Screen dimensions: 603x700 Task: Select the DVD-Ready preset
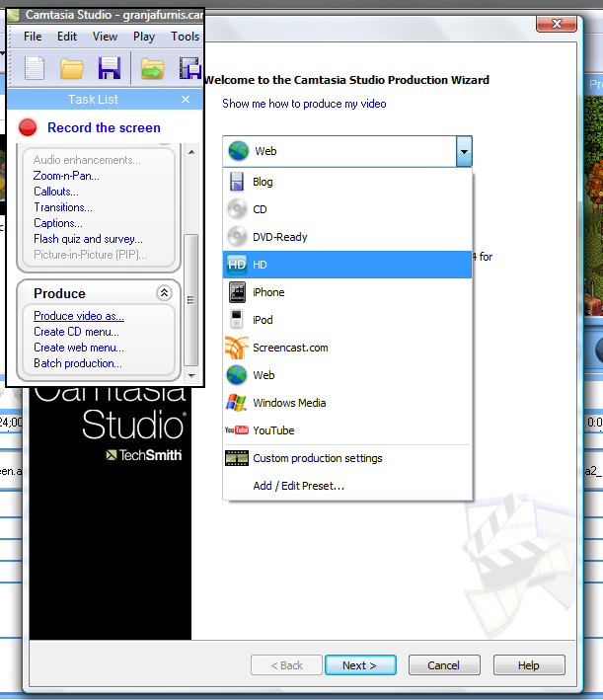click(279, 237)
